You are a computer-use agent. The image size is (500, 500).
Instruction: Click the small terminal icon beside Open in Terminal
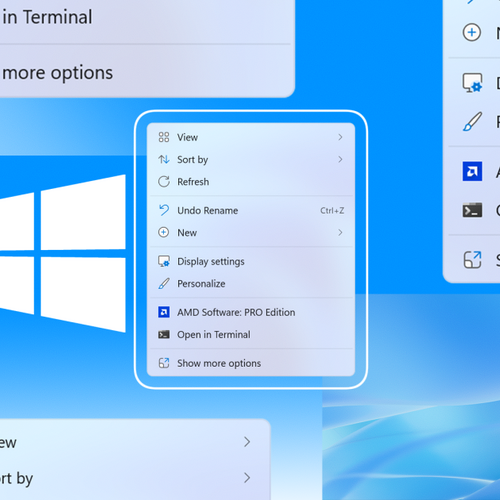coord(164,334)
